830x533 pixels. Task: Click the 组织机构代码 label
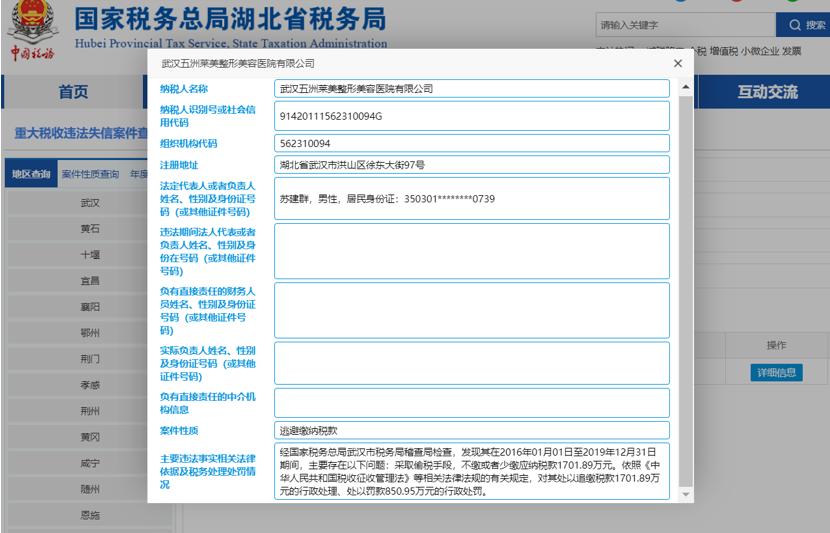[x=188, y=144]
